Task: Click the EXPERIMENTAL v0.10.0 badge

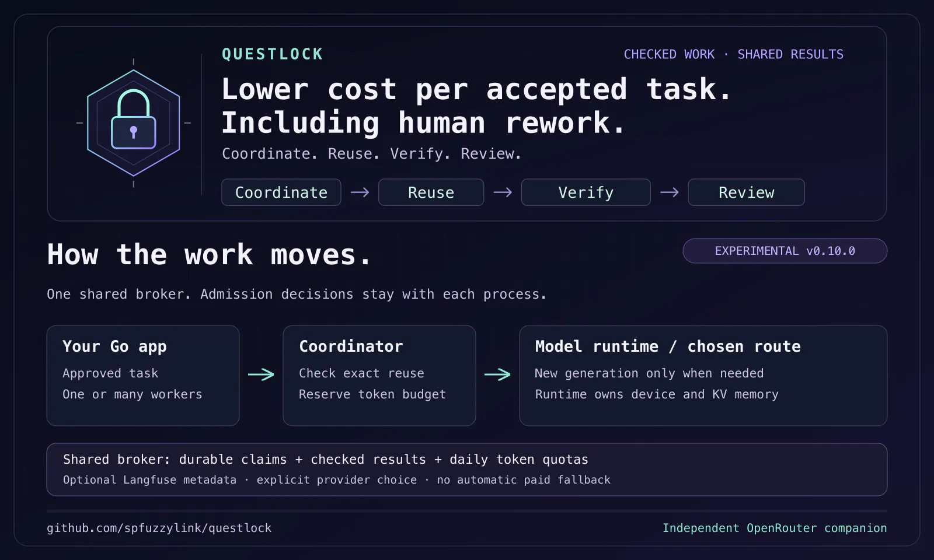Action: coord(785,251)
